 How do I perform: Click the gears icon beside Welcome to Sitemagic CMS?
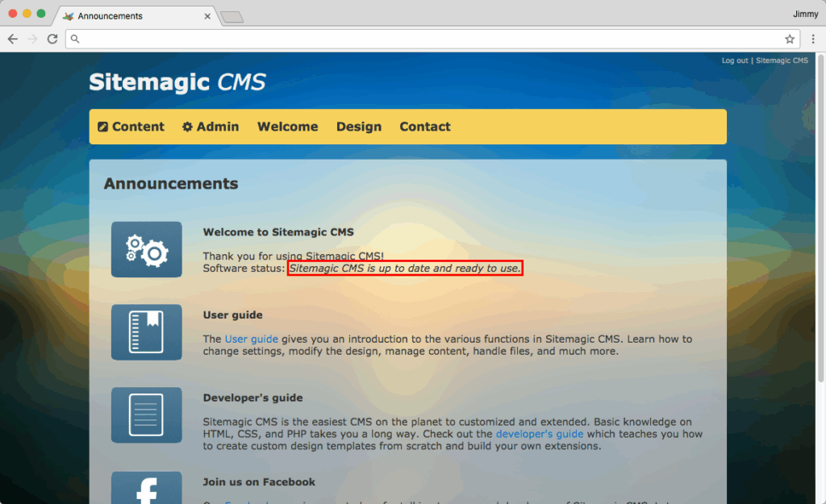point(147,250)
